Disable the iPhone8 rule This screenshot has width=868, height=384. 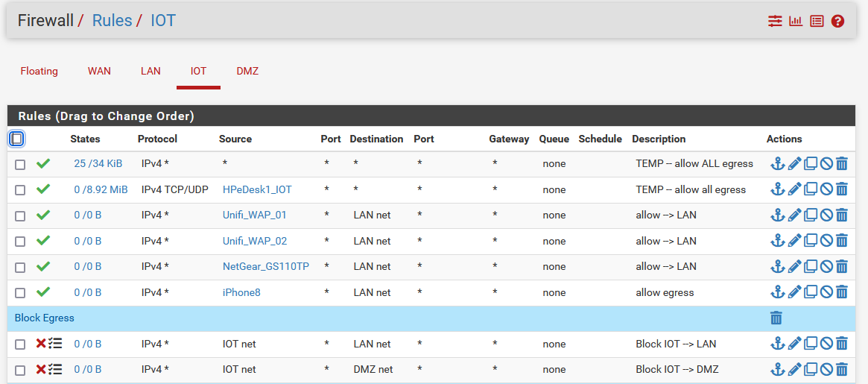tap(826, 292)
